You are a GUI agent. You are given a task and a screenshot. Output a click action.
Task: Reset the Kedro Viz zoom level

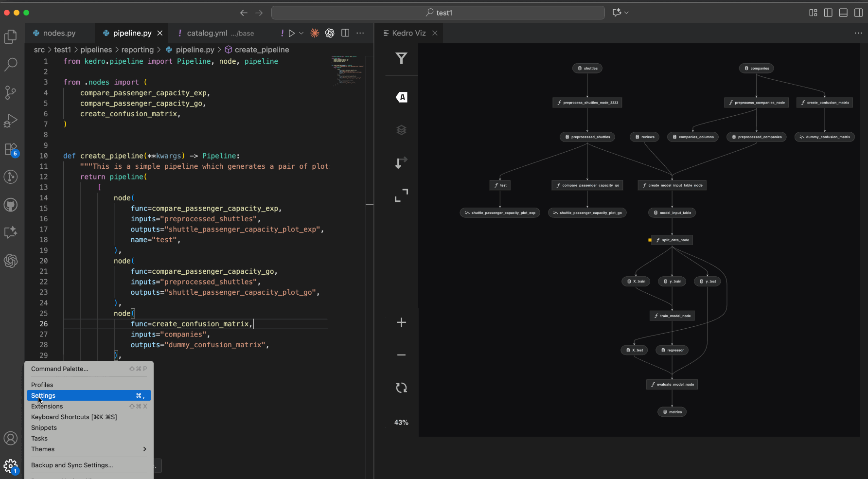pos(401,388)
